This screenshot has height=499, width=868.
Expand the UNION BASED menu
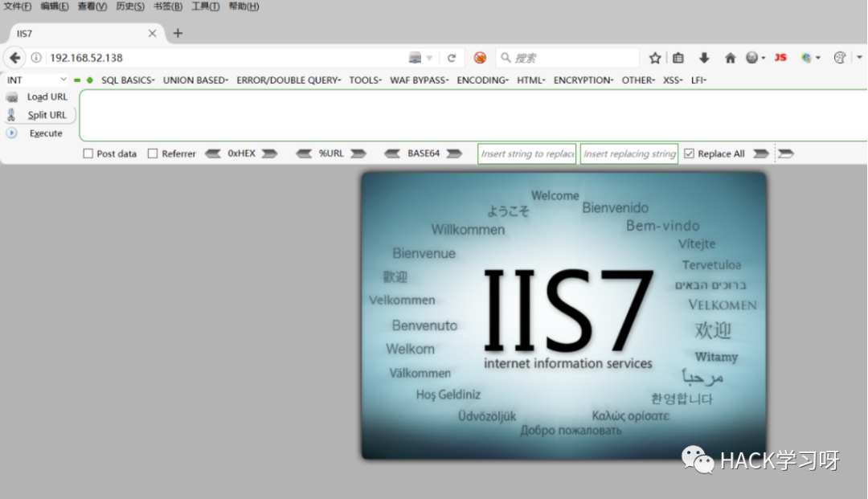(x=195, y=80)
